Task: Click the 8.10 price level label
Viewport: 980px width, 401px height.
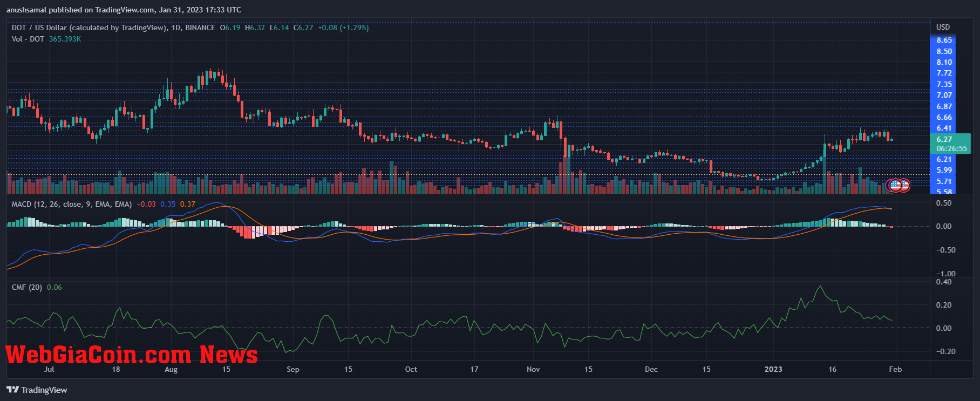Action: point(944,62)
